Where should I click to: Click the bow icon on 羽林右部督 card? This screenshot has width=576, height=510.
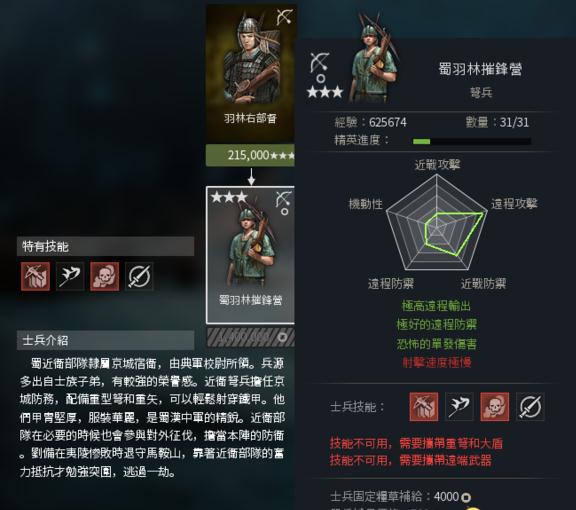[284, 17]
